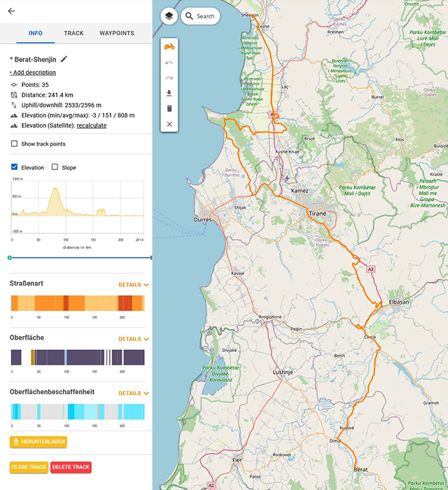Expand Oberflächenbeschaffenheit details
The image size is (448, 490).
coord(133,393)
